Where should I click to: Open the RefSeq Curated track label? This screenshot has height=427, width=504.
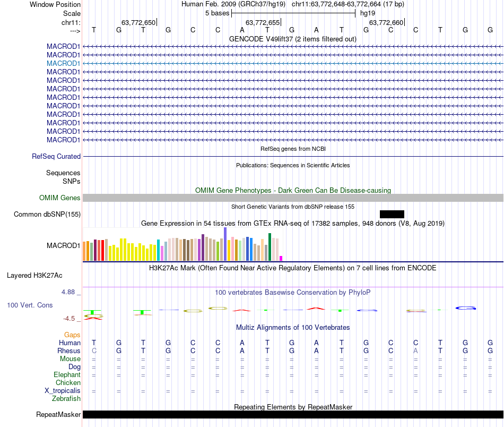[56, 156]
